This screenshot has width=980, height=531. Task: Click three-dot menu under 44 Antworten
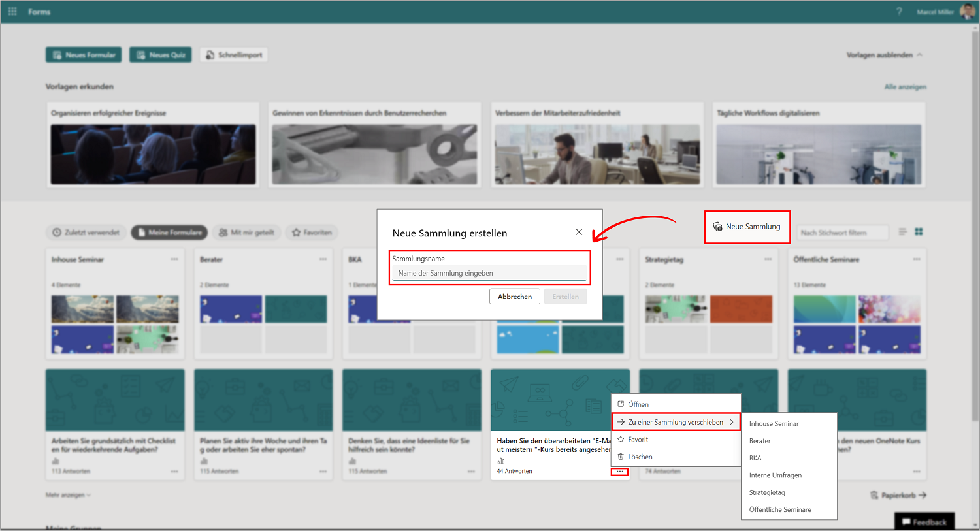tap(619, 472)
